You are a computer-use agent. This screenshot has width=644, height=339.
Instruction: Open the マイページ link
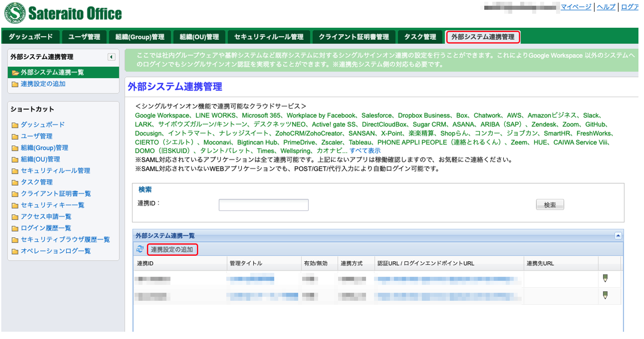576,6
